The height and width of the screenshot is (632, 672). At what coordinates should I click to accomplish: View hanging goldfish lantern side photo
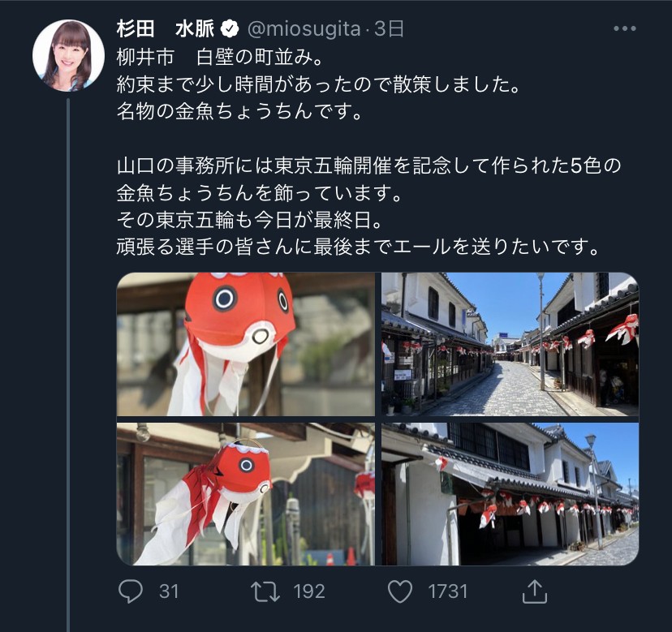246,494
